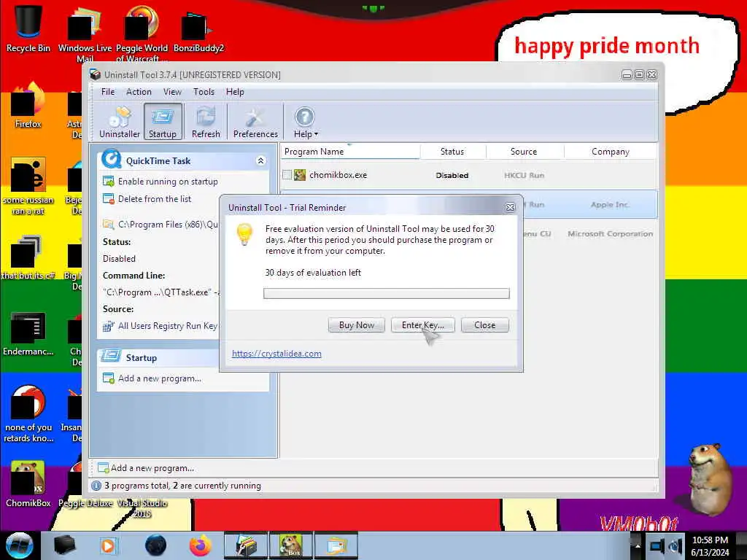Screen dimensions: 747x560
Task: Click the lightbulb icon in Trial Reminder
Action: [244, 235]
